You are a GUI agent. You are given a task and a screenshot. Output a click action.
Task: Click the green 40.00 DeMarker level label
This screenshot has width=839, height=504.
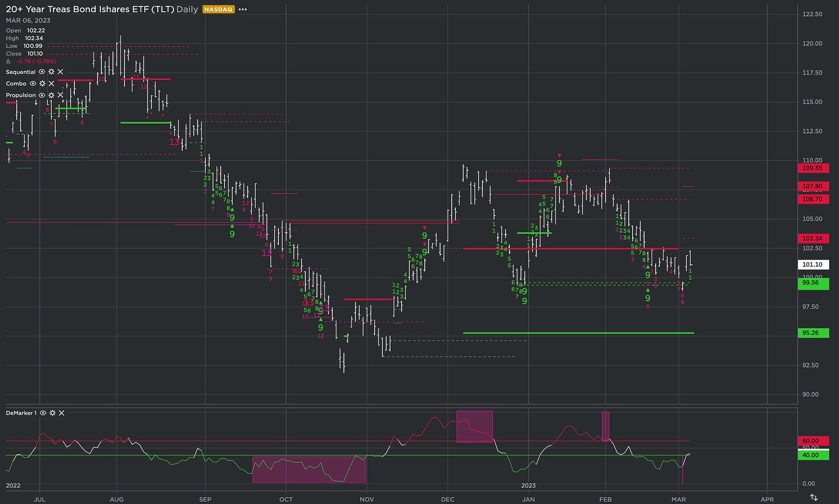coord(812,456)
